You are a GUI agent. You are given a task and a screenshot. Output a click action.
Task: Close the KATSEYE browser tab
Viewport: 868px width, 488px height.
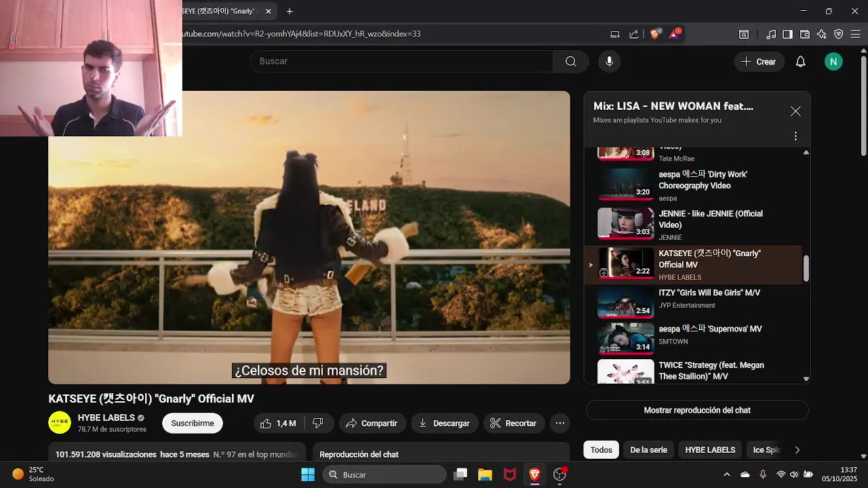[x=269, y=12]
